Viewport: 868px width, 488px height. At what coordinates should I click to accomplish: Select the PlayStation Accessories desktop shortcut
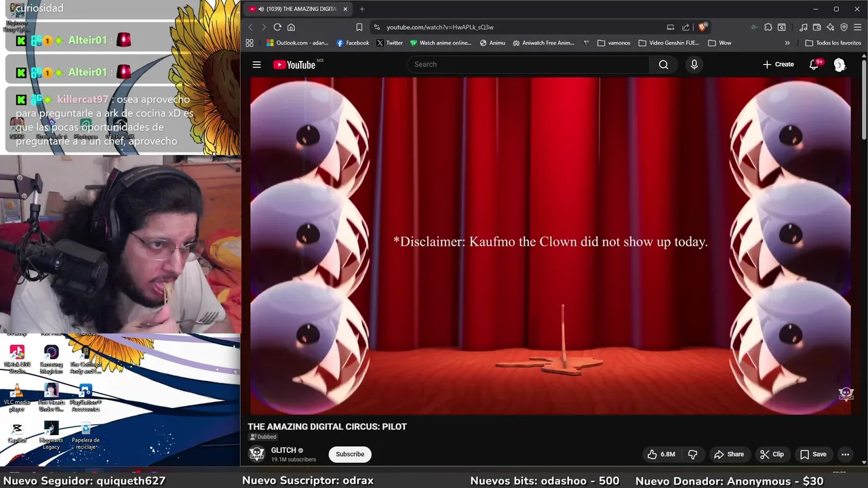click(85, 398)
